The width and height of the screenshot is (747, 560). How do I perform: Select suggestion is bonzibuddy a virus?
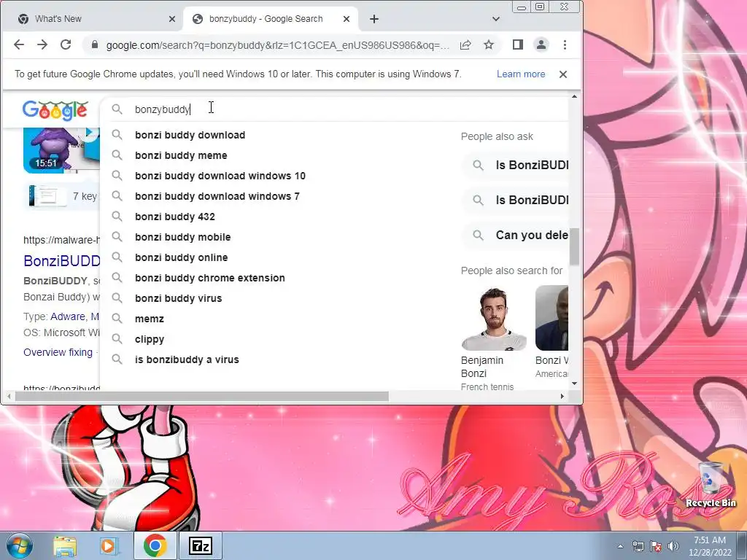click(187, 360)
